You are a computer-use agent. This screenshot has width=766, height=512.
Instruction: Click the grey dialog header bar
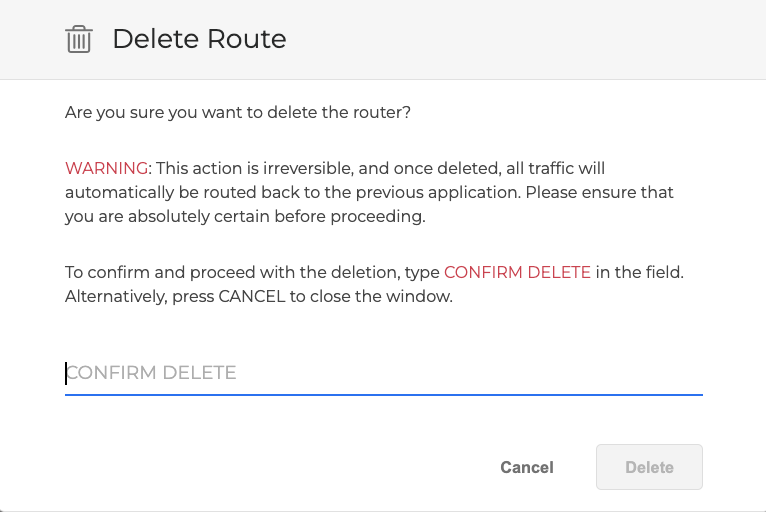[500, 39]
